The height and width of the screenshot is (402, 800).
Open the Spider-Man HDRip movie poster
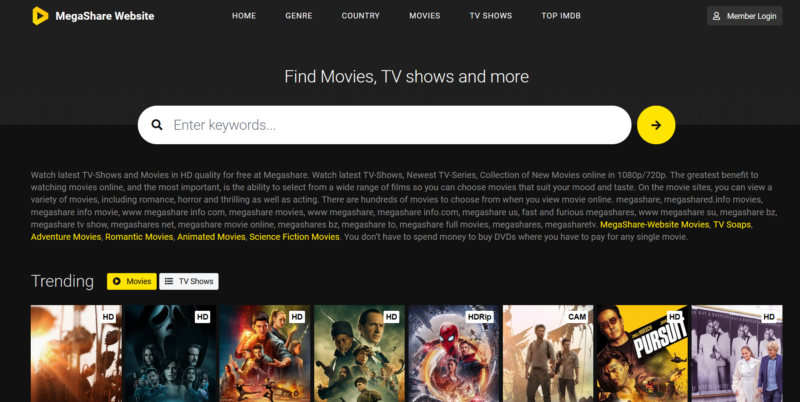[454, 354]
